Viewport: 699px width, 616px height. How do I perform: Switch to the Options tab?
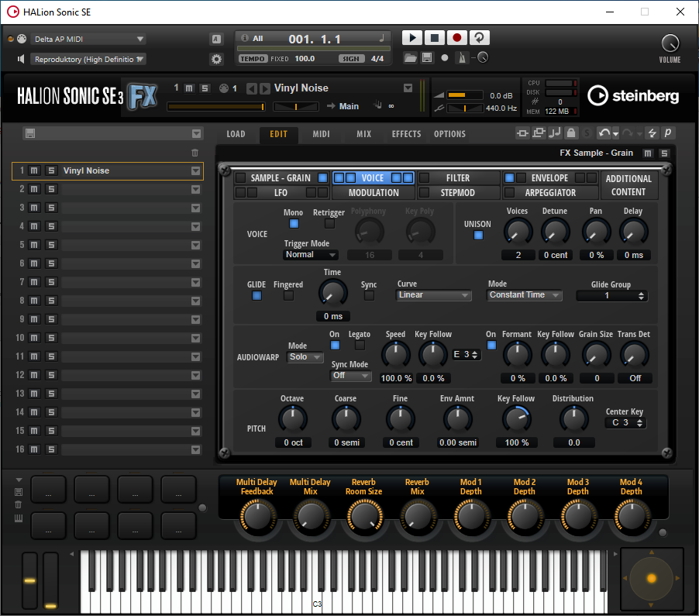[x=449, y=134]
